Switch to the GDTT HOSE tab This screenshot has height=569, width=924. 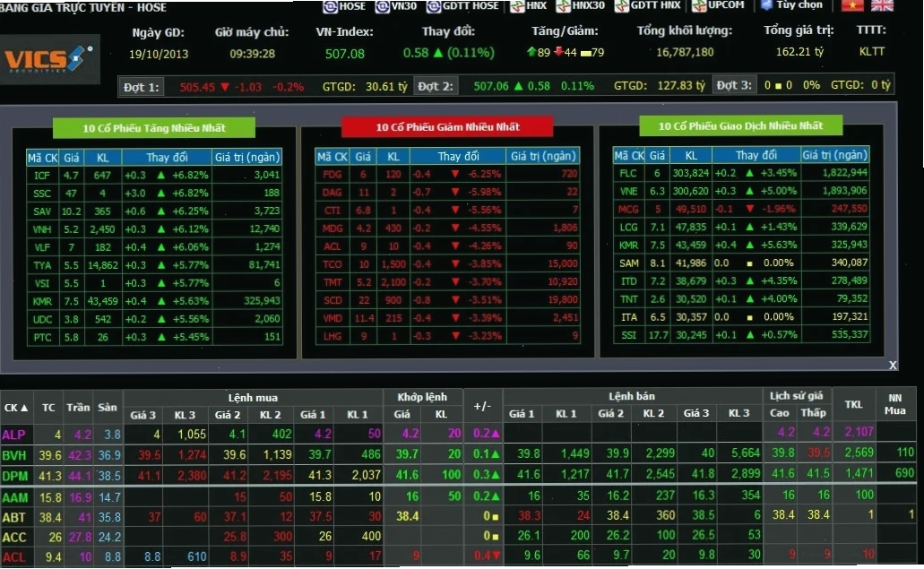click(463, 6)
